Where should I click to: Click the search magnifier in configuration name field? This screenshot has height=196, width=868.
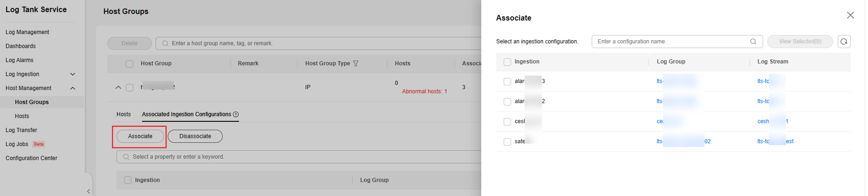click(753, 42)
